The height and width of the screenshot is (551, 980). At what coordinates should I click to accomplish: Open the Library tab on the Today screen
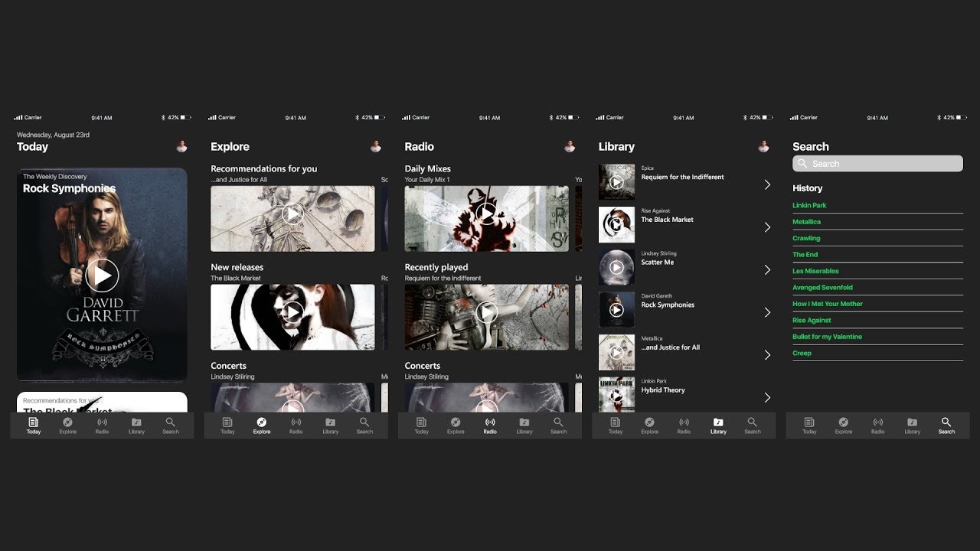(136, 425)
